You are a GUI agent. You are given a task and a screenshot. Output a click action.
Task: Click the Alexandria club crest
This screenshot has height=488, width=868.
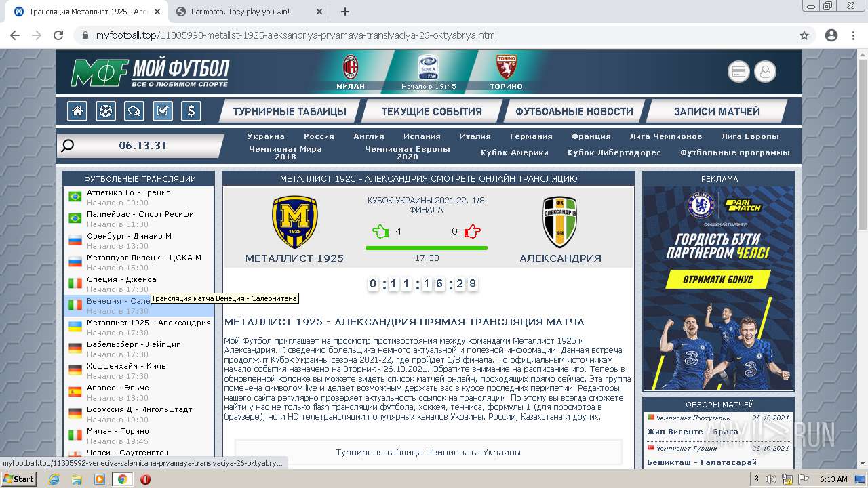point(560,222)
